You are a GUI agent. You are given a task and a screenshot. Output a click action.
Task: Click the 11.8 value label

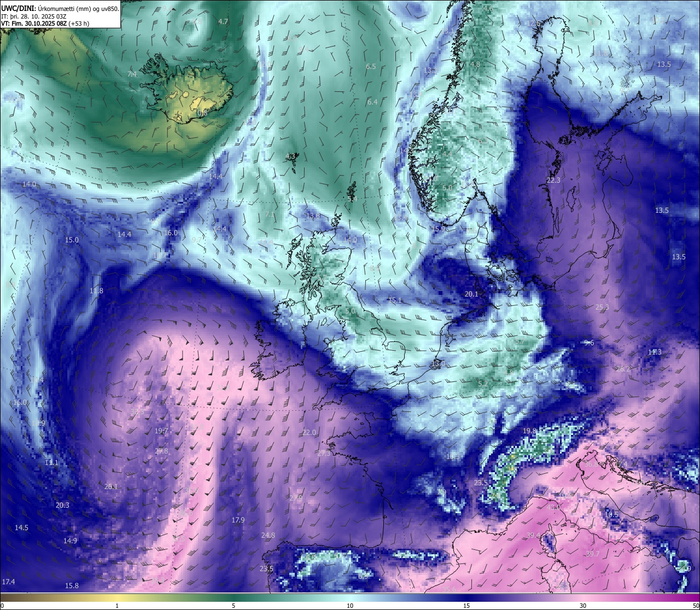96,291
